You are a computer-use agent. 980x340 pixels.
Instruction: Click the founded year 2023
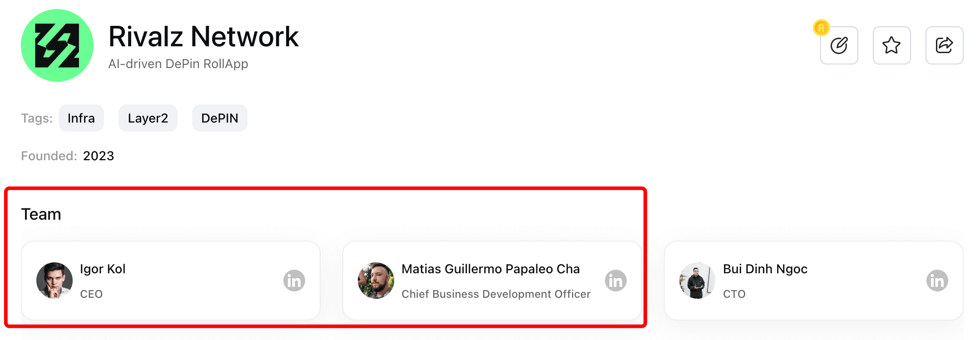tap(99, 156)
